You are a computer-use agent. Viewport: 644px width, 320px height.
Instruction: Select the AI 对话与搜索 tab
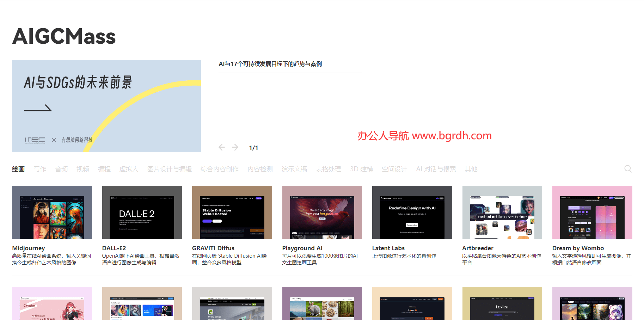coord(436,169)
